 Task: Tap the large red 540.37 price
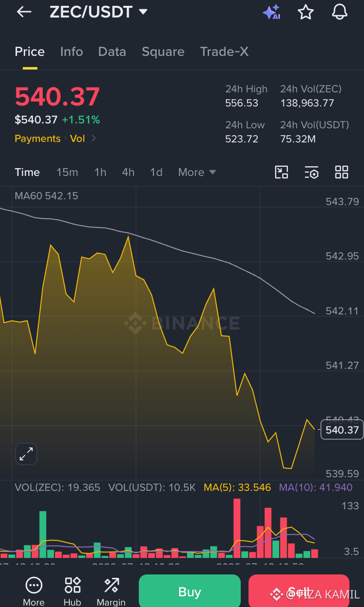(x=57, y=97)
